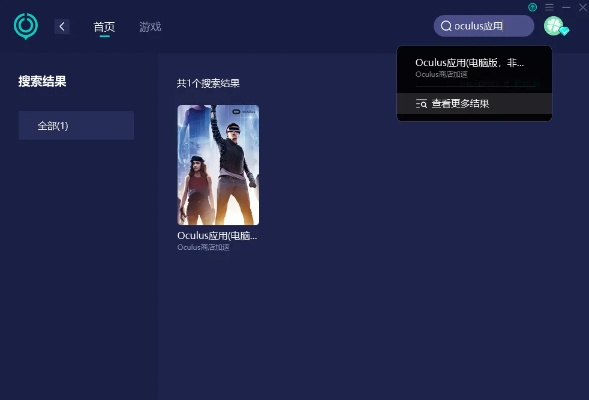Switch to the 首页 tab
Viewport: 589px width, 400px height.
click(x=104, y=27)
